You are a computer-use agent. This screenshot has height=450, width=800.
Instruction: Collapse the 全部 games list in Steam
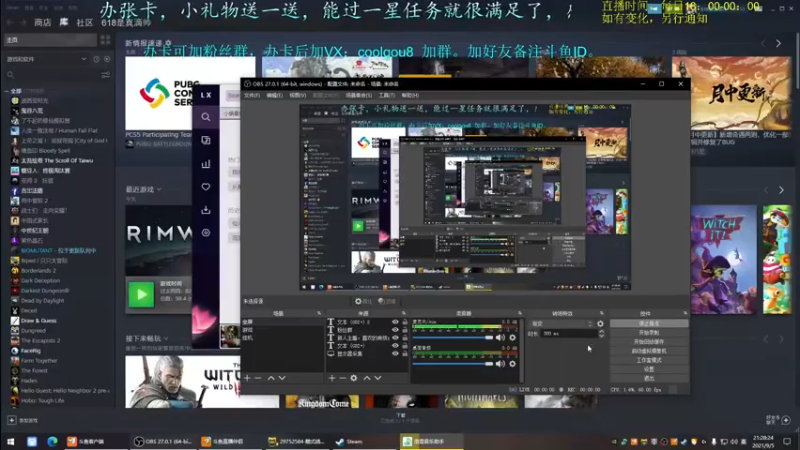click(7, 91)
